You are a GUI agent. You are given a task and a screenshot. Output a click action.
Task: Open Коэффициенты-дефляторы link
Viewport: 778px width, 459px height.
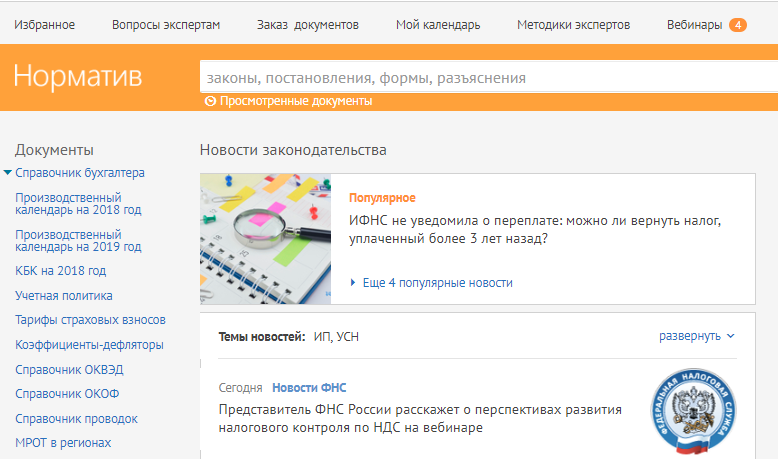[89, 345]
